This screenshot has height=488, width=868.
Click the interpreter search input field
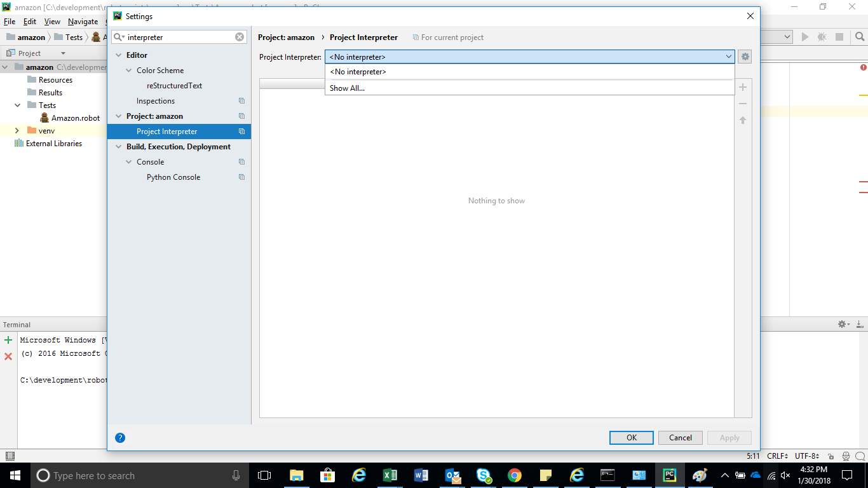coord(178,37)
